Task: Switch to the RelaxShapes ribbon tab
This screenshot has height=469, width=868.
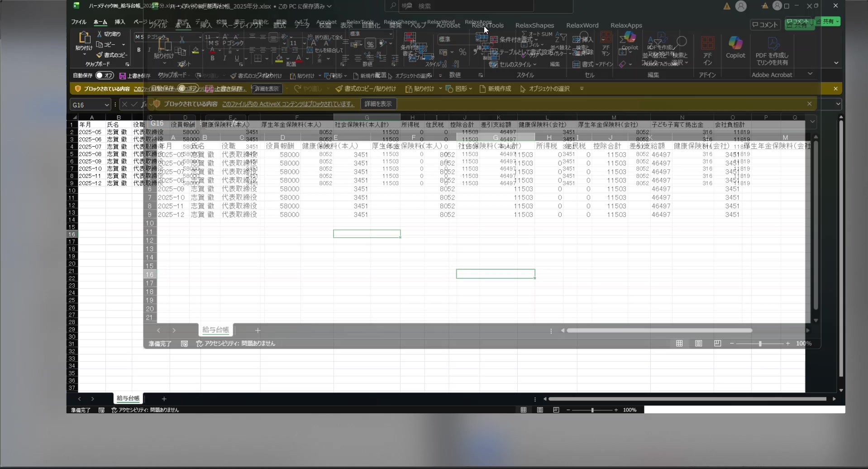Action: click(x=534, y=25)
